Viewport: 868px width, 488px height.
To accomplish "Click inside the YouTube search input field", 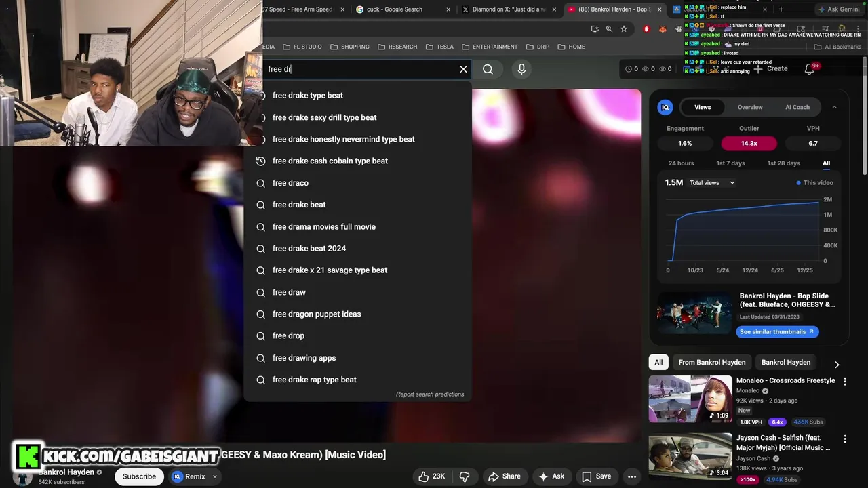I will tap(359, 69).
